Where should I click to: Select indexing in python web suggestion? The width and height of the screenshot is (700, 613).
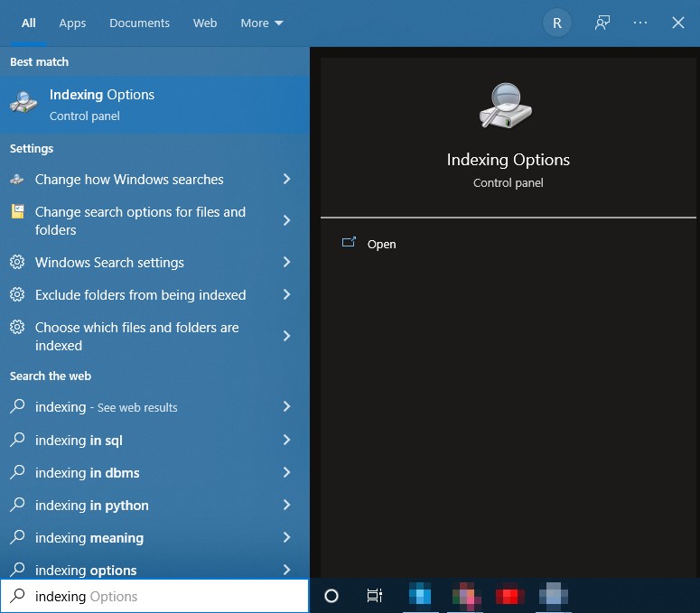coord(91,506)
